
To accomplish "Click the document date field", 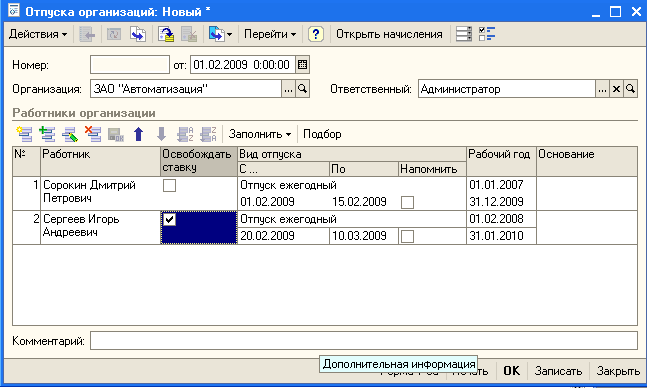I will 243,65.
